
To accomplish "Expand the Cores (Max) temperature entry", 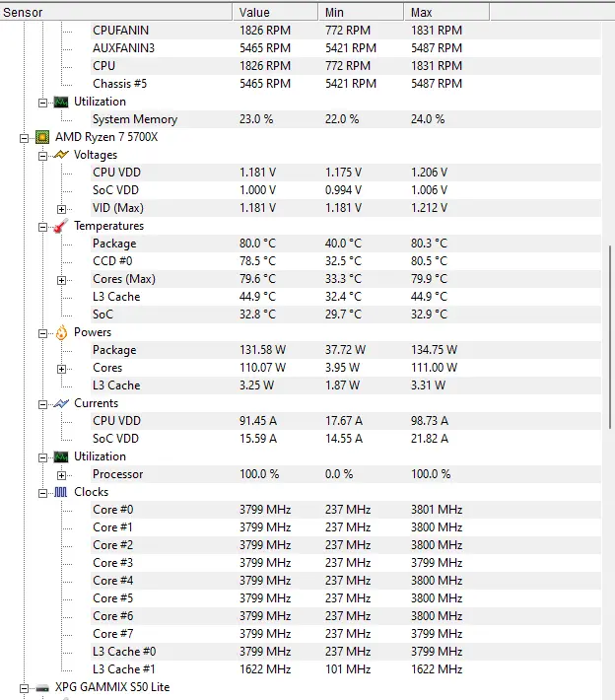I will tap(61, 280).
